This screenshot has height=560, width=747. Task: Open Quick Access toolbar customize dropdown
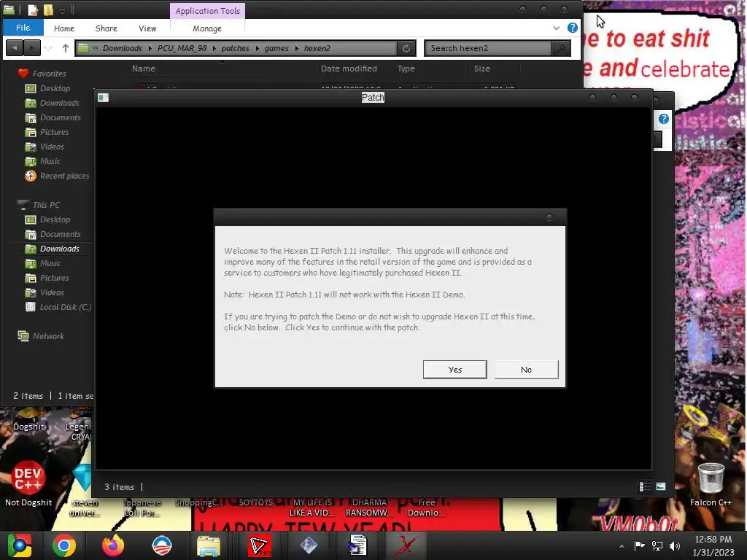click(62, 10)
